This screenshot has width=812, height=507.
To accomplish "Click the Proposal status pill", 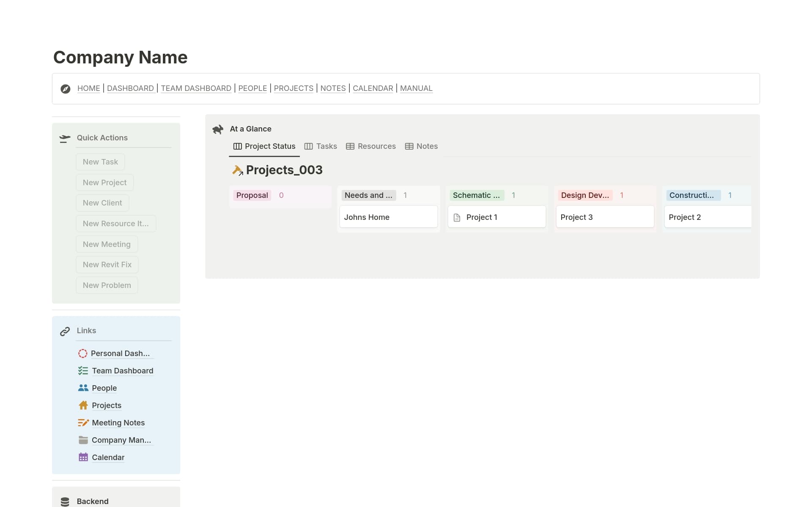I will tap(252, 195).
